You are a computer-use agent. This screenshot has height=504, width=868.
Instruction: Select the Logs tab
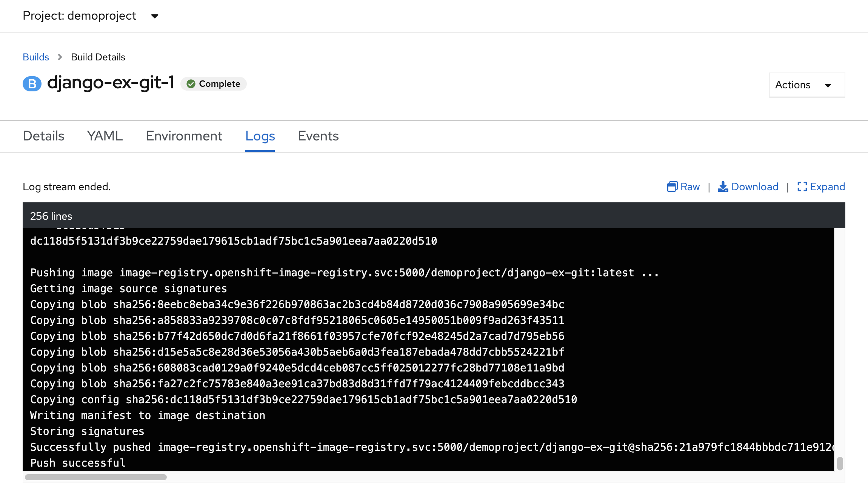(x=260, y=136)
